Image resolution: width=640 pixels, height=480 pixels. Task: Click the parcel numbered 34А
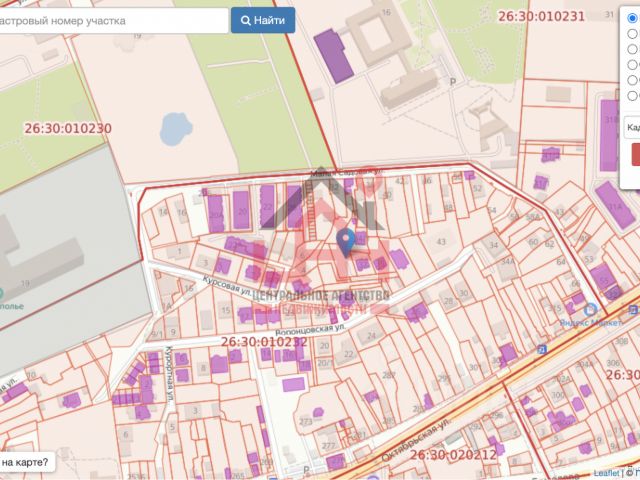[508, 261]
